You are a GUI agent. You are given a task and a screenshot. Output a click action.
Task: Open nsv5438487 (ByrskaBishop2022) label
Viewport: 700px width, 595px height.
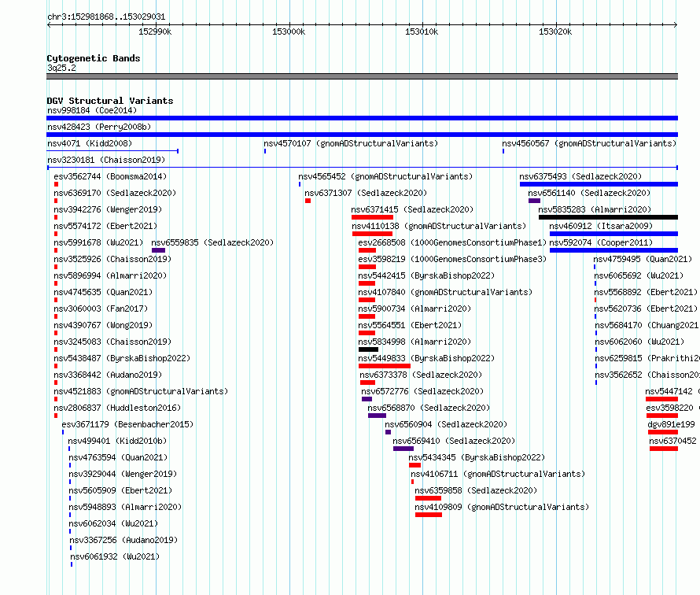click(122, 358)
